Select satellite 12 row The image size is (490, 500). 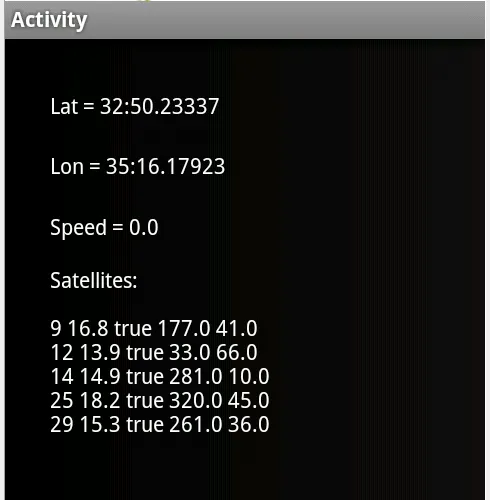[x=154, y=352]
